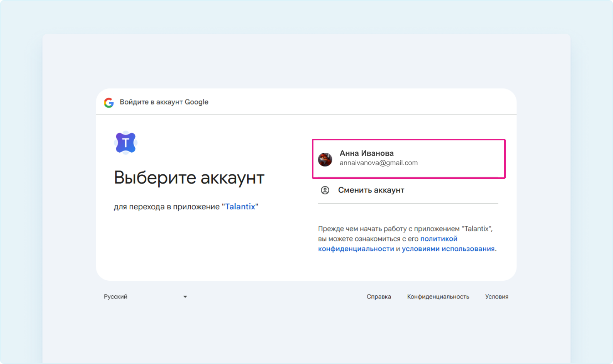Click the language selector arrow icon

[185, 297]
